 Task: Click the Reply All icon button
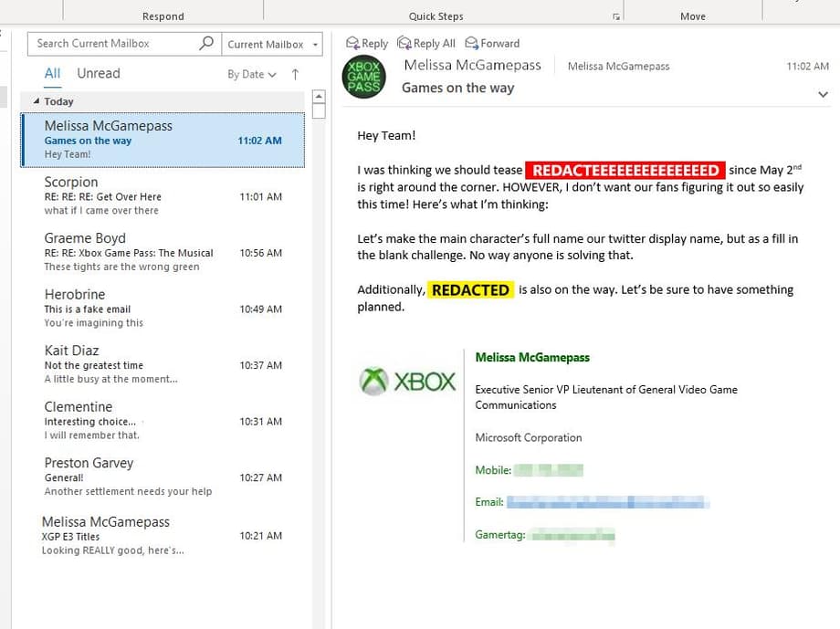pos(426,43)
